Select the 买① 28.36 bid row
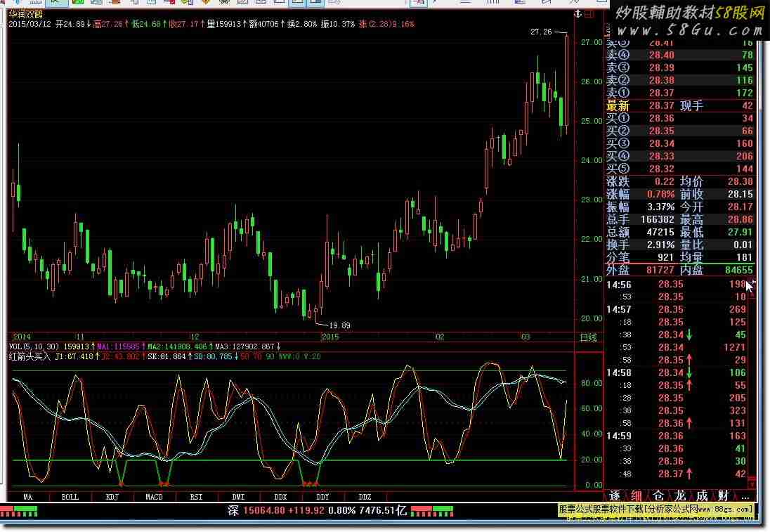 pos(679,118)
